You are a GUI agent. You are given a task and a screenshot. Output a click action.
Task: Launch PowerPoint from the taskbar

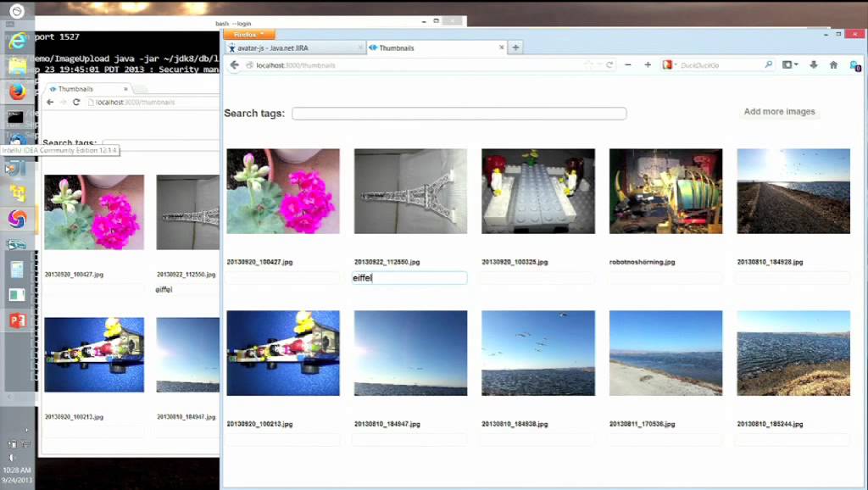17,320
